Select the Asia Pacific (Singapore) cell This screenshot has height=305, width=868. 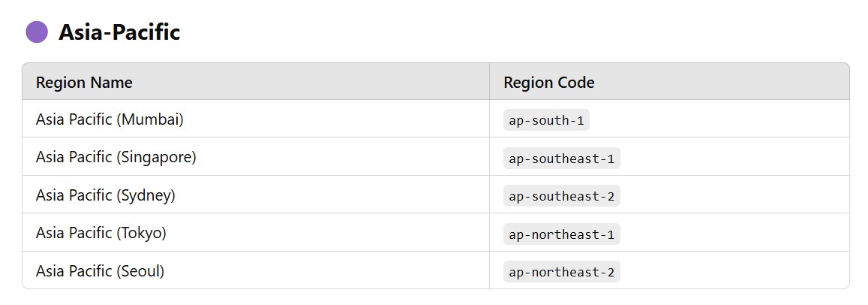coord(116,158)
